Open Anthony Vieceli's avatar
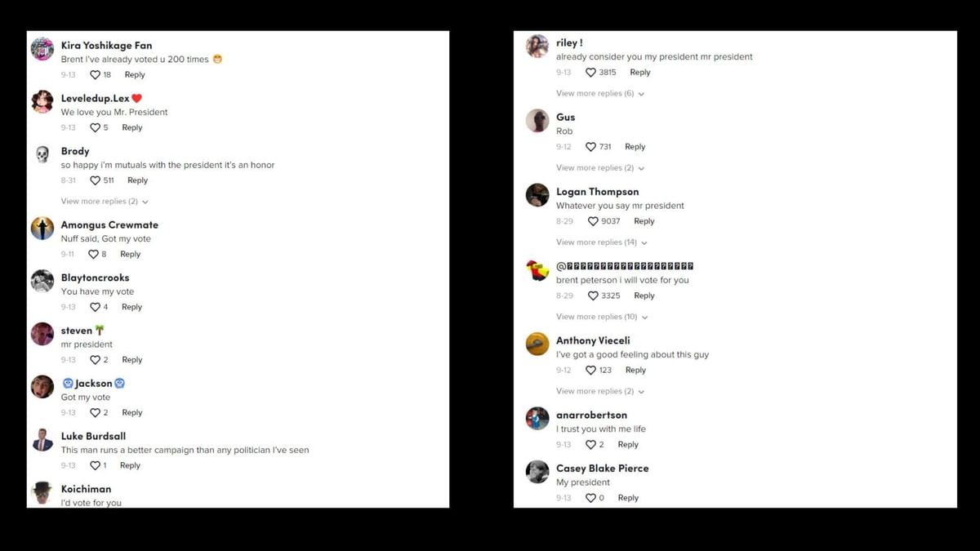Viewport: 980px width, 551px height. [537, 344]
